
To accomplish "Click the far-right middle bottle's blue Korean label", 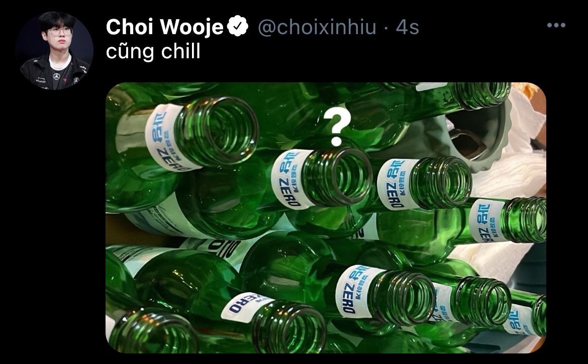I will pyautogui.click(x=486, y=221).
